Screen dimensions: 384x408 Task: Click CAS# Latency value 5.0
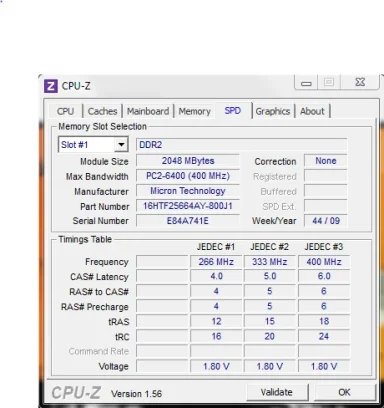coord(270,276)
